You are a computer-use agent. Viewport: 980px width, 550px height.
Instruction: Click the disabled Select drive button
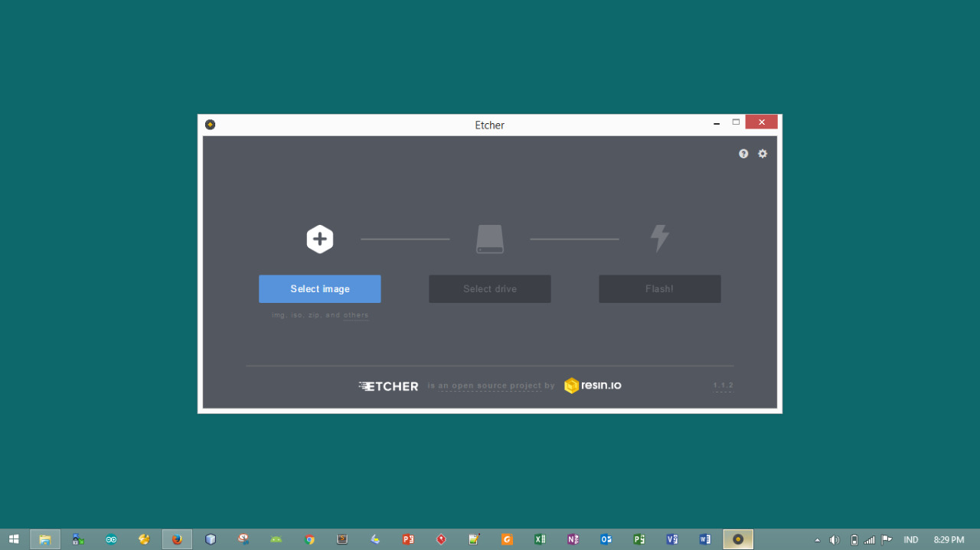[x=490, y=289]
